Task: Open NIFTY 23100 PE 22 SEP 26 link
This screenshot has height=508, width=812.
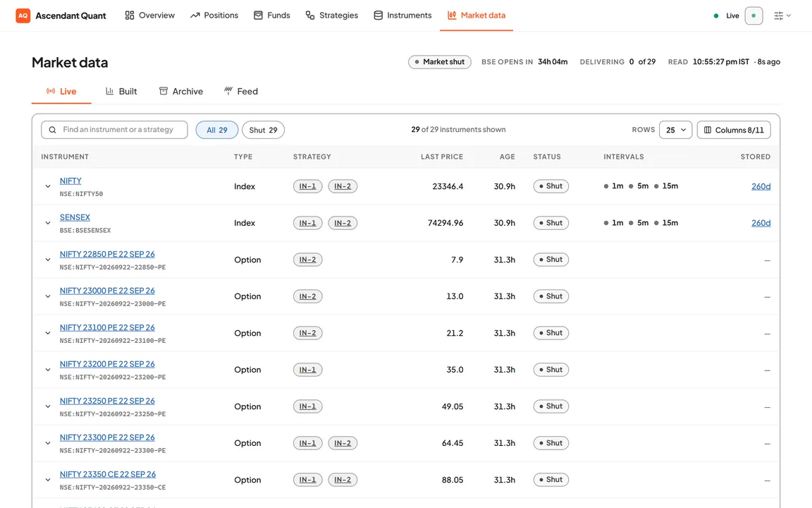Action: pos(107,327)
